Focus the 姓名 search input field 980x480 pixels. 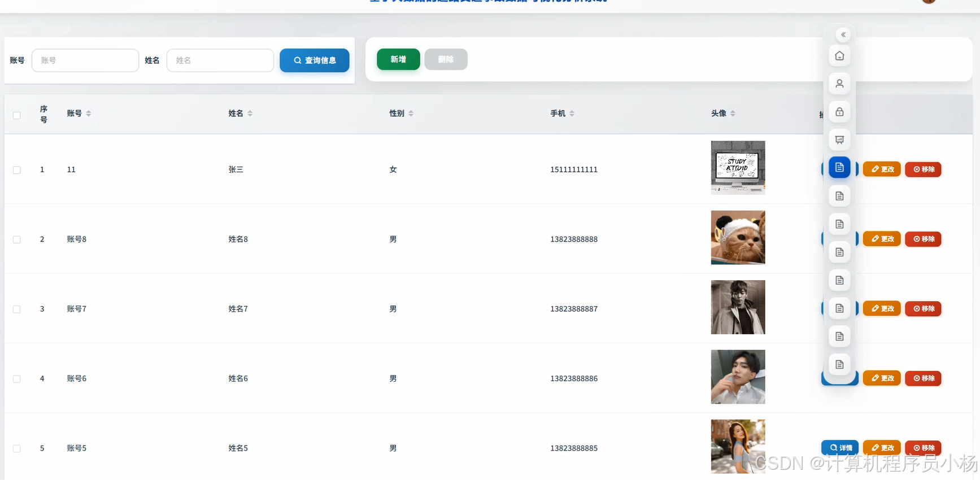(220, 60)
